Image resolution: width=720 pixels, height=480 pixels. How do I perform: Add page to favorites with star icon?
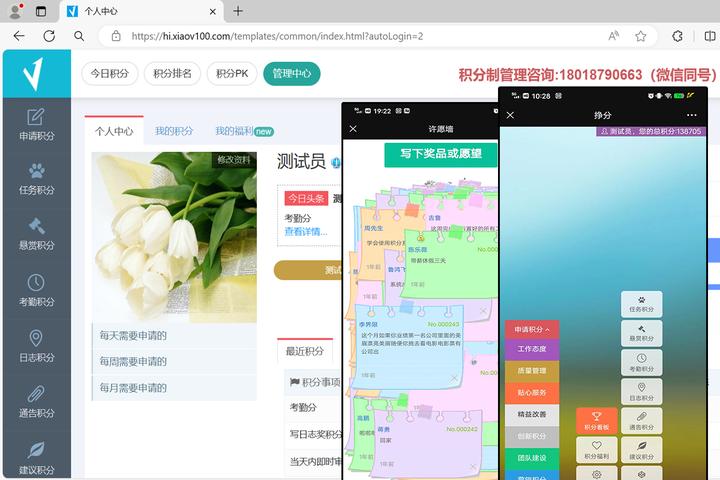coord(641,36)
